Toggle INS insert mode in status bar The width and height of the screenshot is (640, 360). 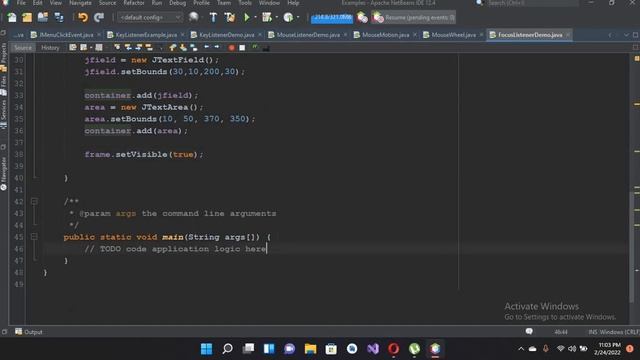593,332
